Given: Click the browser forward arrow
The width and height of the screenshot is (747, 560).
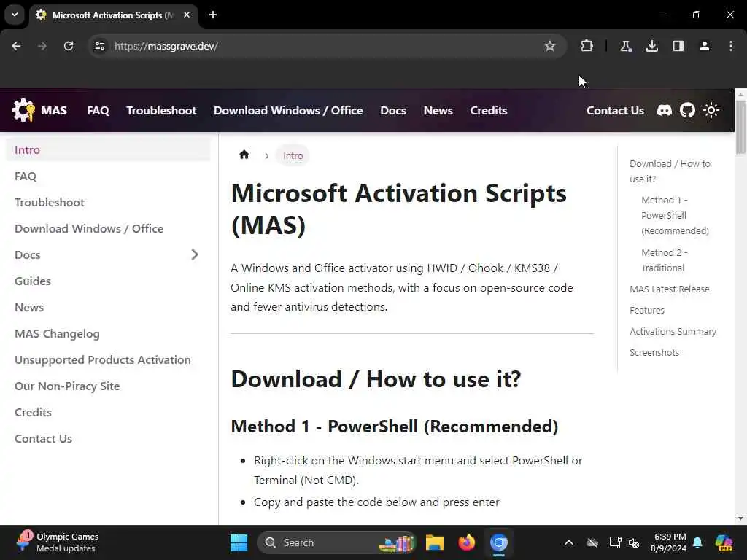Looking at the screenshot, I should tap(42, 46).
